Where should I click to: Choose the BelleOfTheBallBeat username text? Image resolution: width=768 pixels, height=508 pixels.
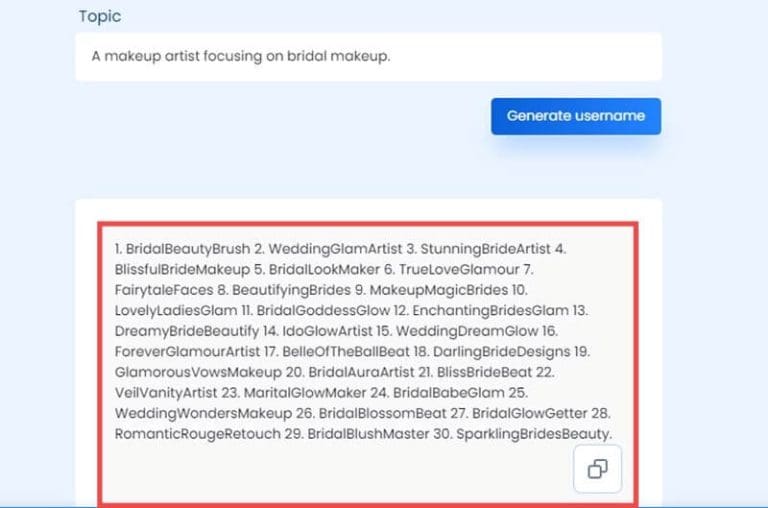click(346, 352)
